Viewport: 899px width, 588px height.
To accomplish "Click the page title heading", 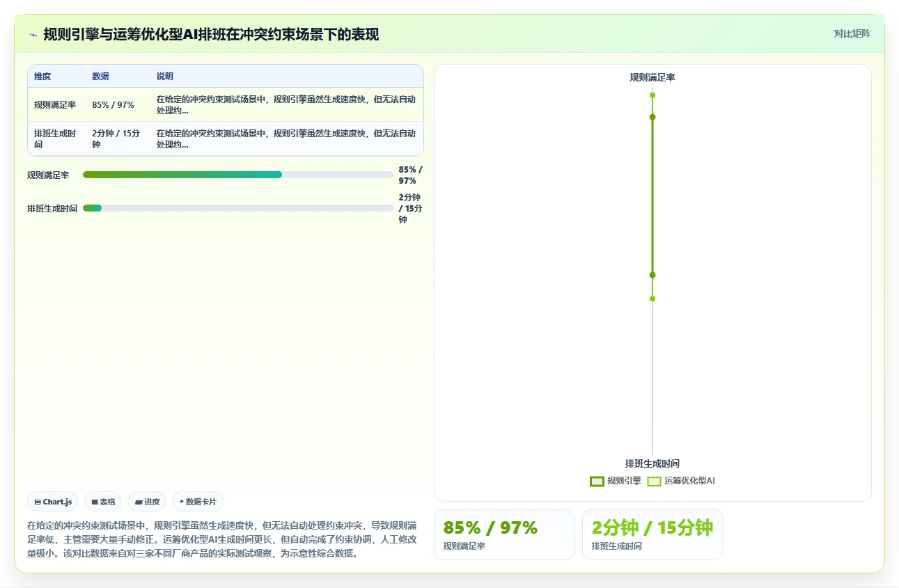I will [x=211, y=35].
